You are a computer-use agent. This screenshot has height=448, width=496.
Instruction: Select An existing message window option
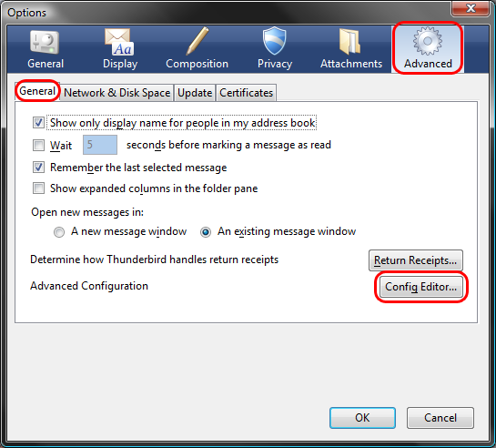(x=206, y=232)
